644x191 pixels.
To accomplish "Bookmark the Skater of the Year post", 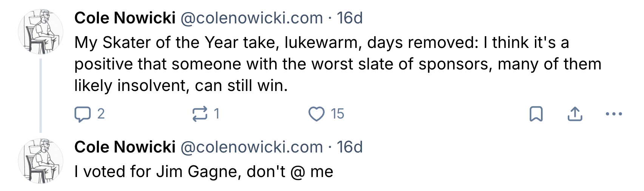I will click(x=536, y=114).
